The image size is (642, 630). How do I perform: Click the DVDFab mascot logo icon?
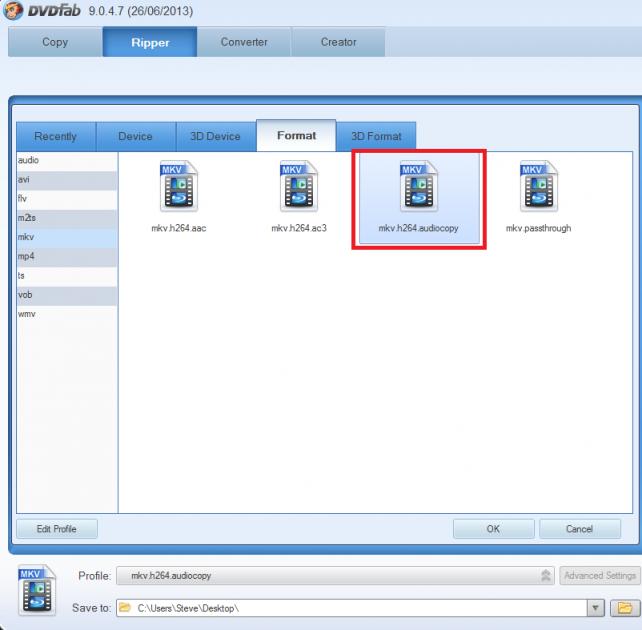point(13,10)
